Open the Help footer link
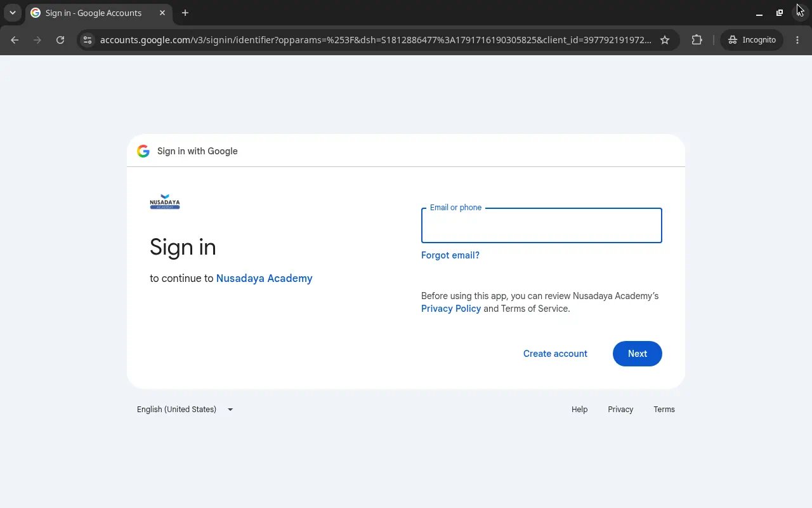 (x=579, y=410)
